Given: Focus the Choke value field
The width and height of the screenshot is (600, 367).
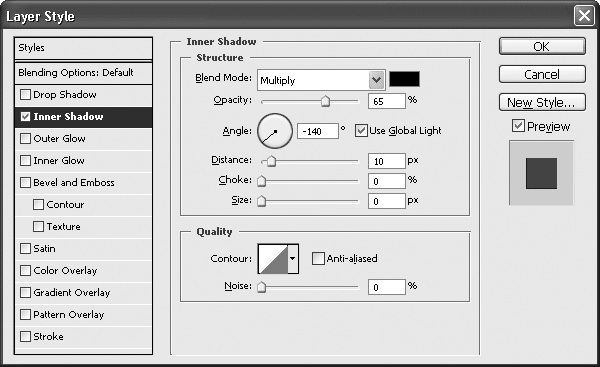Looking at the screenshot, I should click(x=386, y=181).
